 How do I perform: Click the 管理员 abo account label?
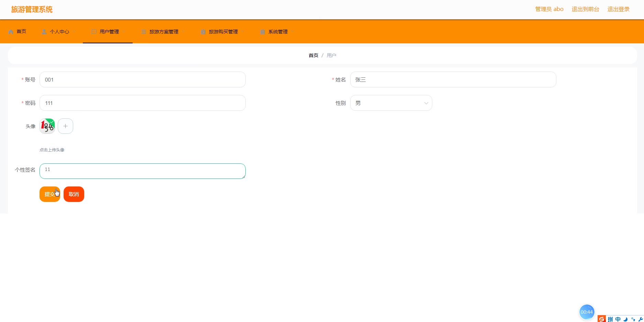[x=549, y=9]
